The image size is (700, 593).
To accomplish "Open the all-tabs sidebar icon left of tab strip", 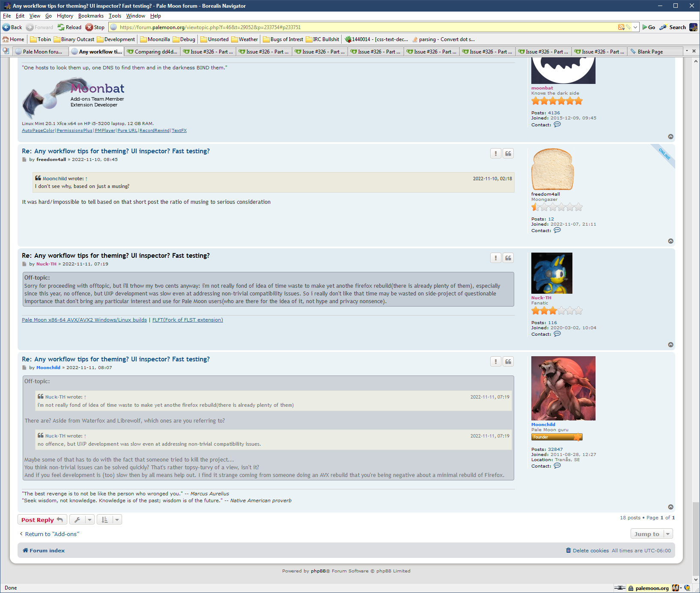I will [x=6, y=51].
